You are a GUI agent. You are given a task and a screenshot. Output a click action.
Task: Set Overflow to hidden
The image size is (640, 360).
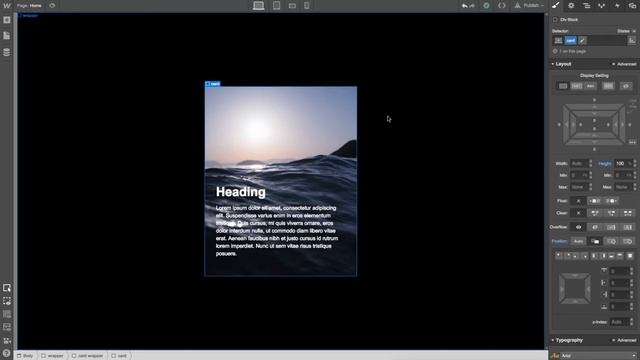595,227
